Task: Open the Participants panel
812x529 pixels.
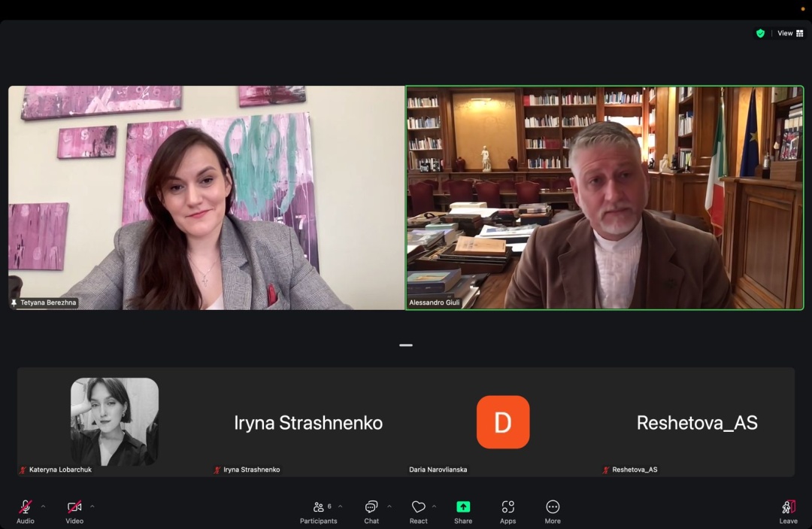Action: click(319, 507)
